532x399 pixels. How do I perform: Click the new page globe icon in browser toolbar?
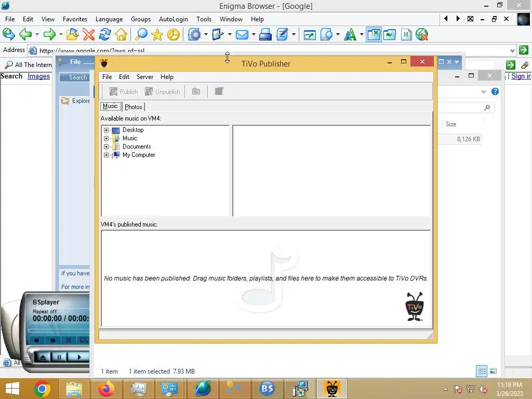[x=8, y=34]
